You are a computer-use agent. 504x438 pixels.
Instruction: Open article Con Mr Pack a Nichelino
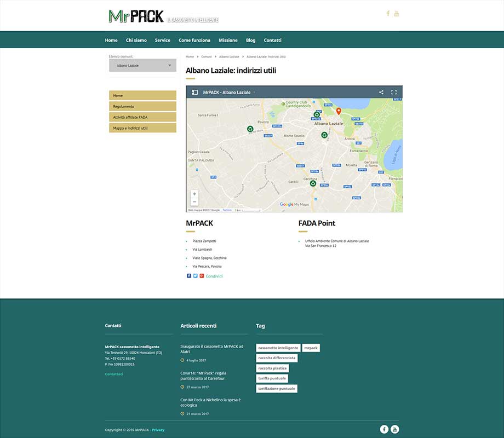tap(210, 402)
